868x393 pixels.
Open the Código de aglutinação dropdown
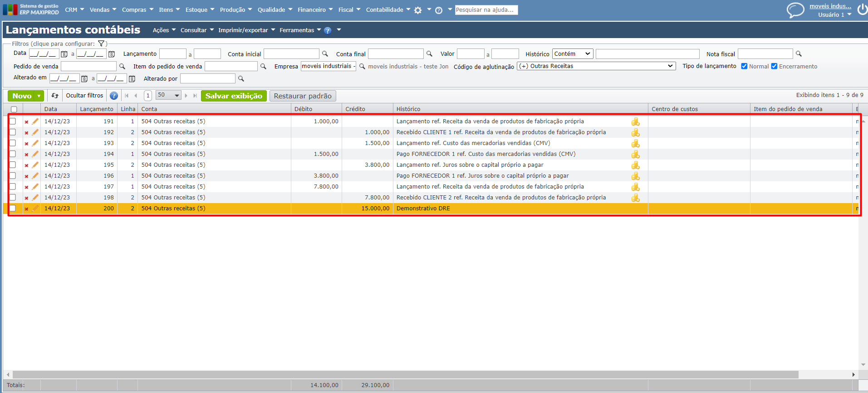tap(596, 66)
